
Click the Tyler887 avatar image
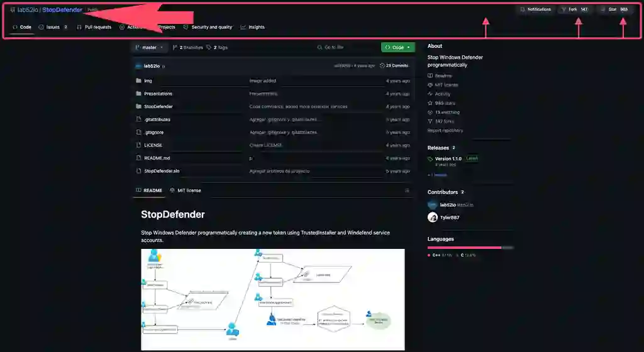point(433,217)
